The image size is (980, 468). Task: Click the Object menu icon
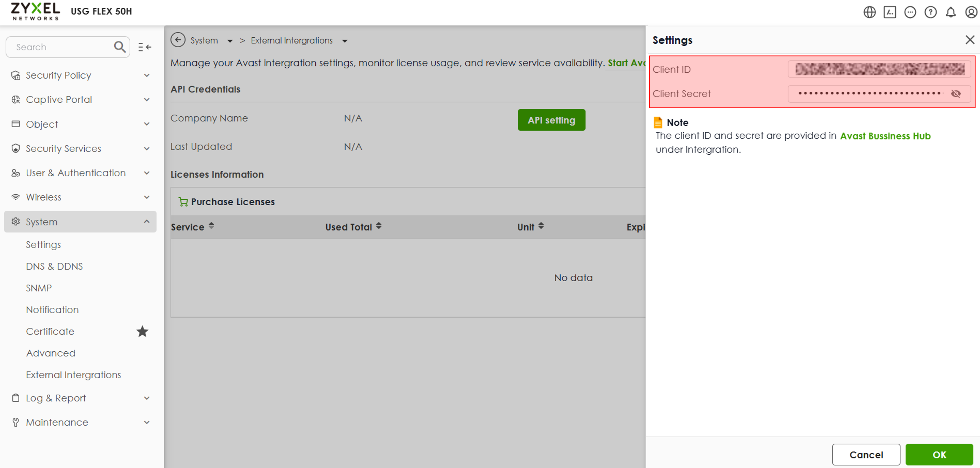(x=16, y=124)
